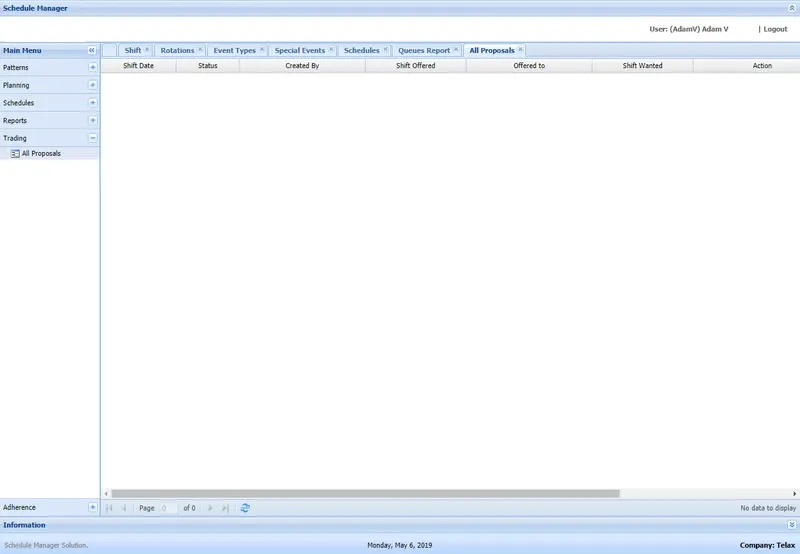Go to previous page of results
The image size is (800, 554).
[x=123, y=508]
